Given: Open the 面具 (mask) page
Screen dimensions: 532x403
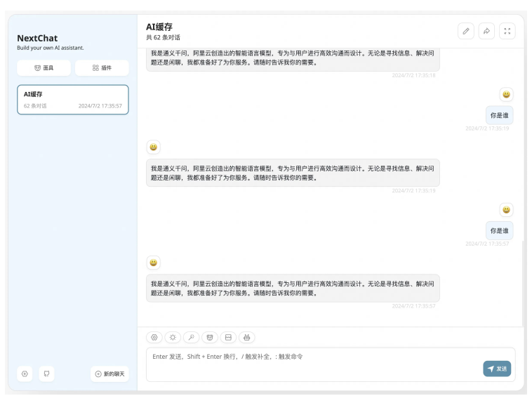Looking at the screenshot, I should click(x=44, y=68).
